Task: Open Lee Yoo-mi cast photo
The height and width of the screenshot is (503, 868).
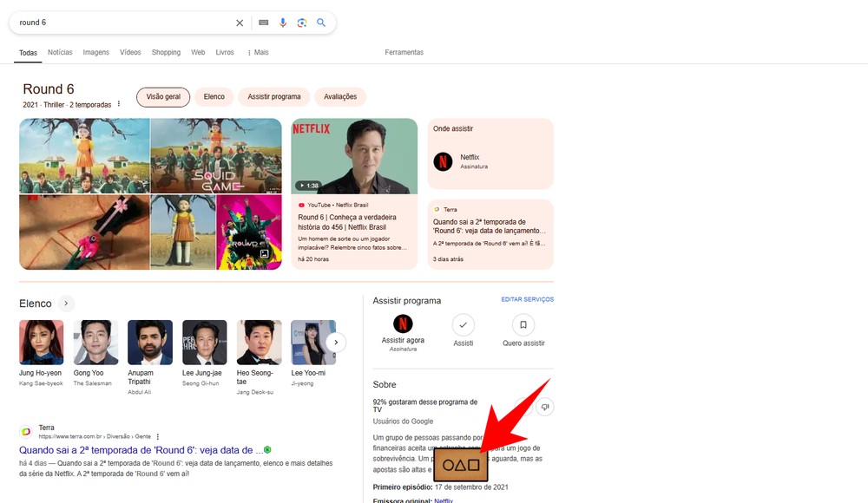Action: [x=313, y=342]
